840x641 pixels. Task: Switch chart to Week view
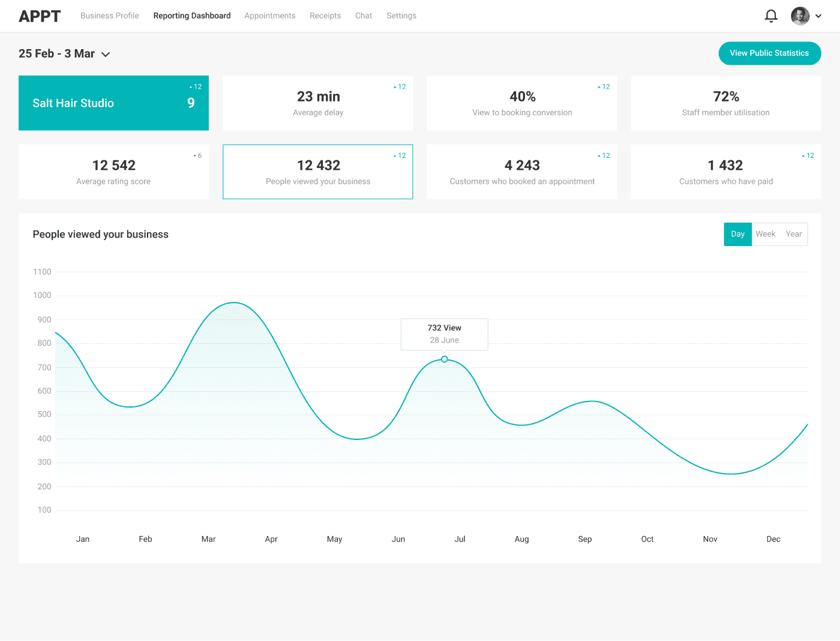coord(766,234)
